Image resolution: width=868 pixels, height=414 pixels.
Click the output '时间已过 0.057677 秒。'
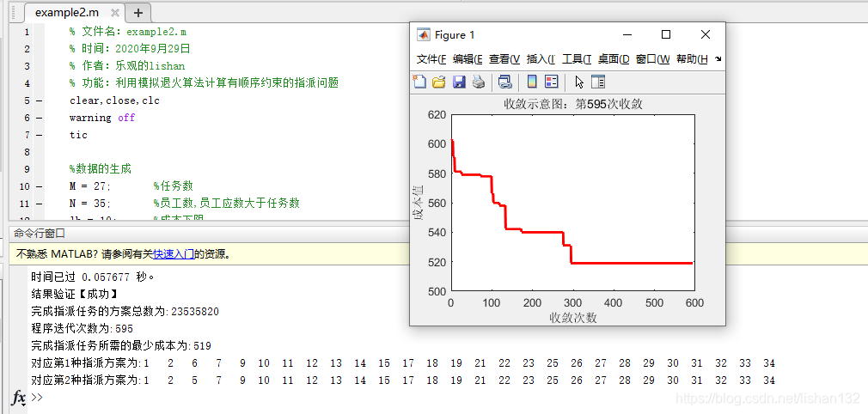coord(93,277)
